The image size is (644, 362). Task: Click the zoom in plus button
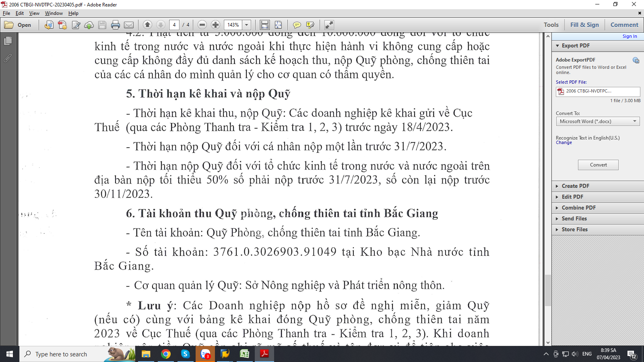click(x=215, y=25)
